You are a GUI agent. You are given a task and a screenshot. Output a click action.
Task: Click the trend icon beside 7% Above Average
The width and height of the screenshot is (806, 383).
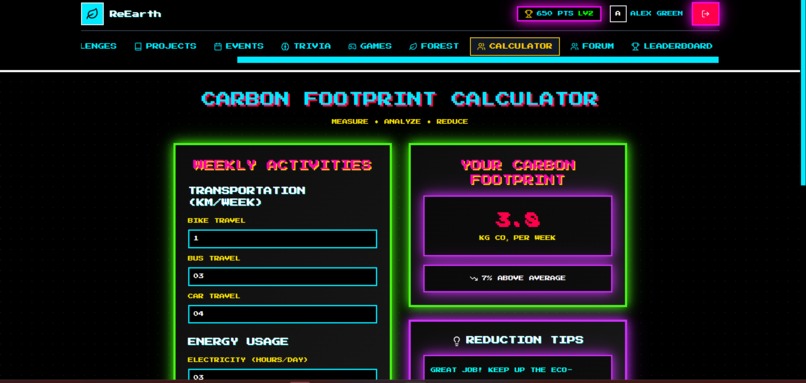(x=473, y=278)
